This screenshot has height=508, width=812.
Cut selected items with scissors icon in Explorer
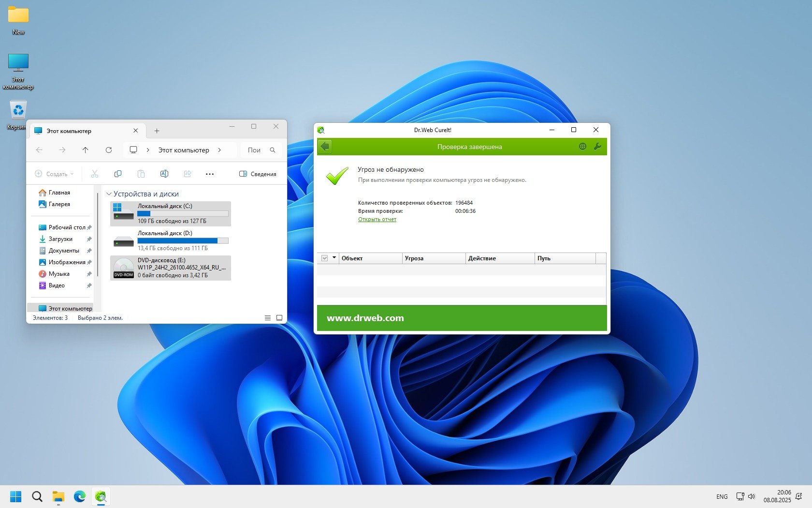pyautogui.click(x=95, y=174)
